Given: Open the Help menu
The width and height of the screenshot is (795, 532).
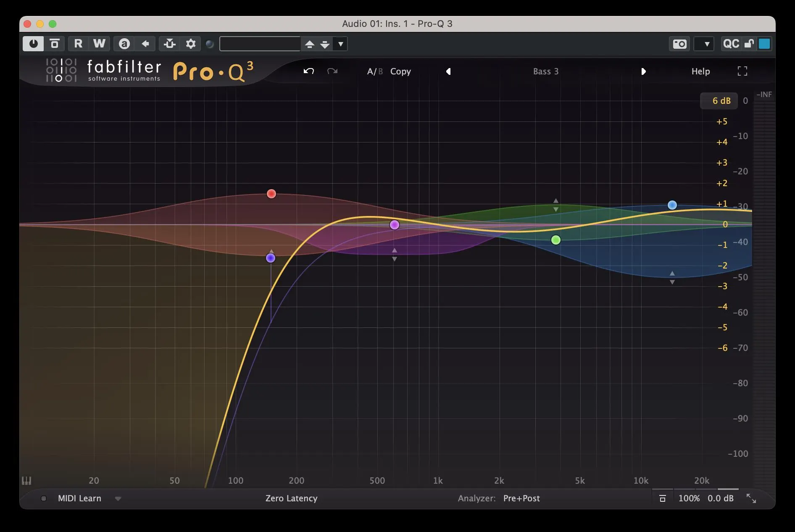Looking at the screenshot, I should tap(700, 71).
